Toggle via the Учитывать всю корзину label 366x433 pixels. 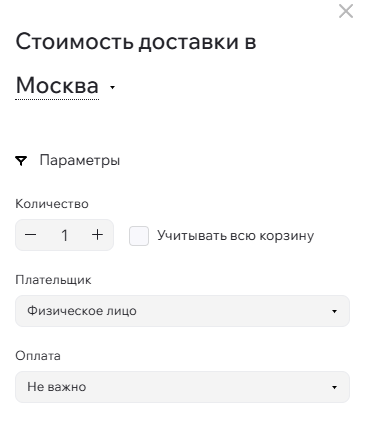coord(235,236)
